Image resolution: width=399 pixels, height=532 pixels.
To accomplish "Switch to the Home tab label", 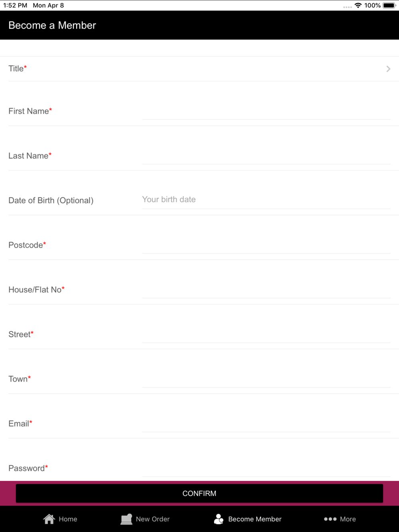I will point(68,519).
